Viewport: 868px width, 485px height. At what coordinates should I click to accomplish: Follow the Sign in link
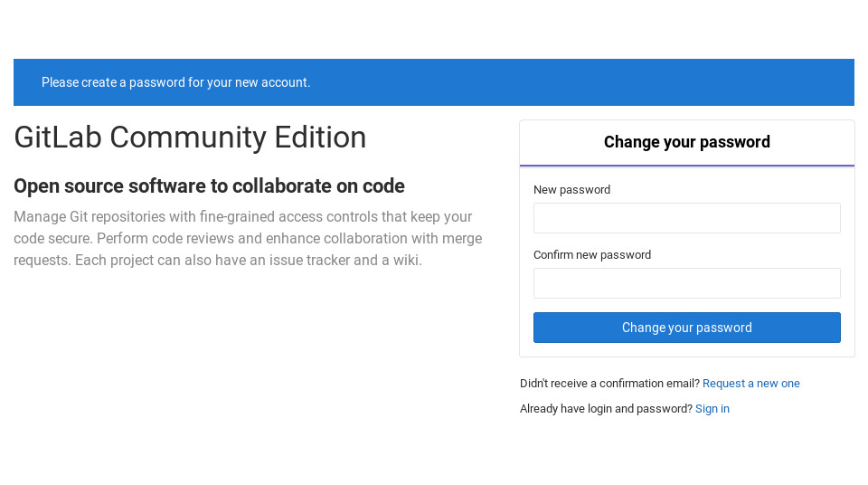[x=712, y=409]
